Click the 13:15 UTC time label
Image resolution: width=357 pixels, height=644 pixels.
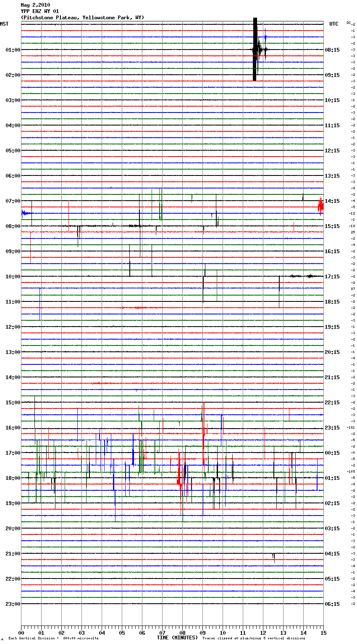[332, 176]
